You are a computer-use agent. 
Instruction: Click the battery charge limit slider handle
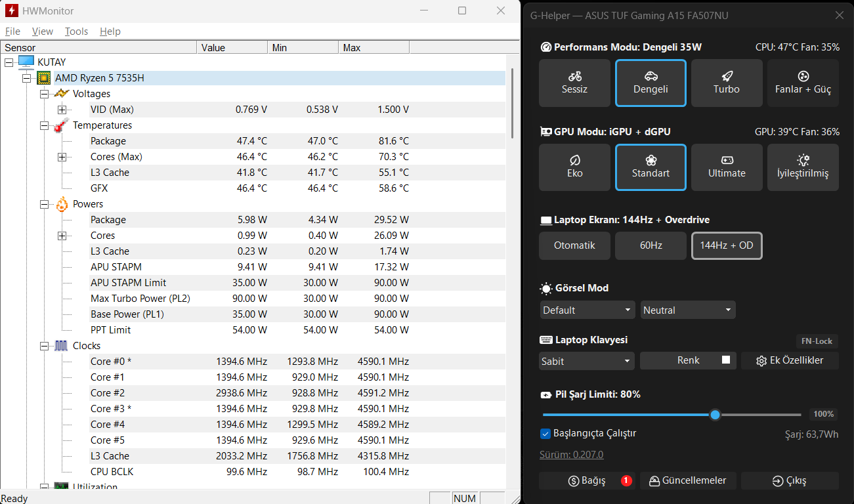point(715,415)
